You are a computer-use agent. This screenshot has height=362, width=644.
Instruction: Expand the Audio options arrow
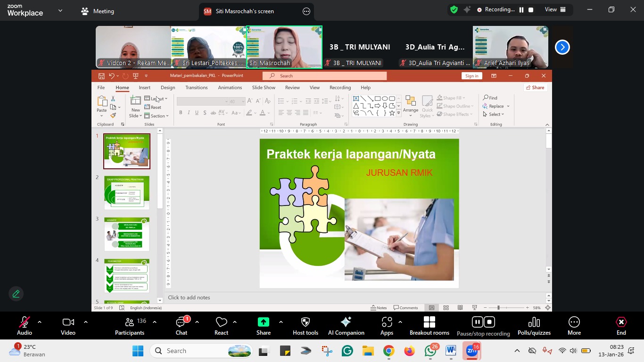[40, 322]
